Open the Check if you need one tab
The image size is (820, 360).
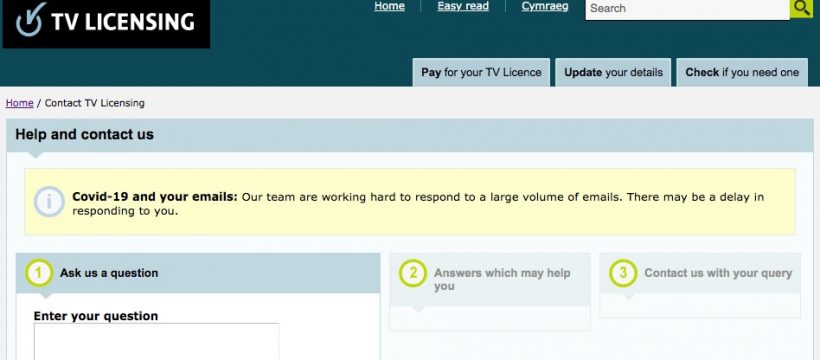coord(742,72)
